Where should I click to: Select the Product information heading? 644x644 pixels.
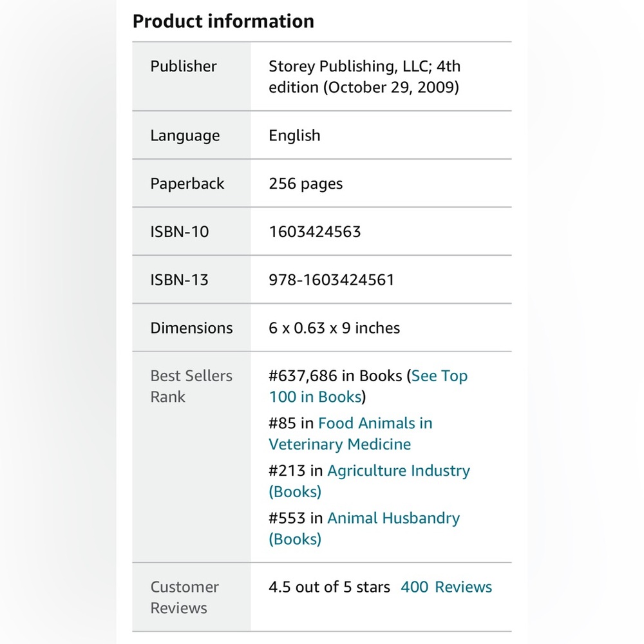tap(223, 21)
